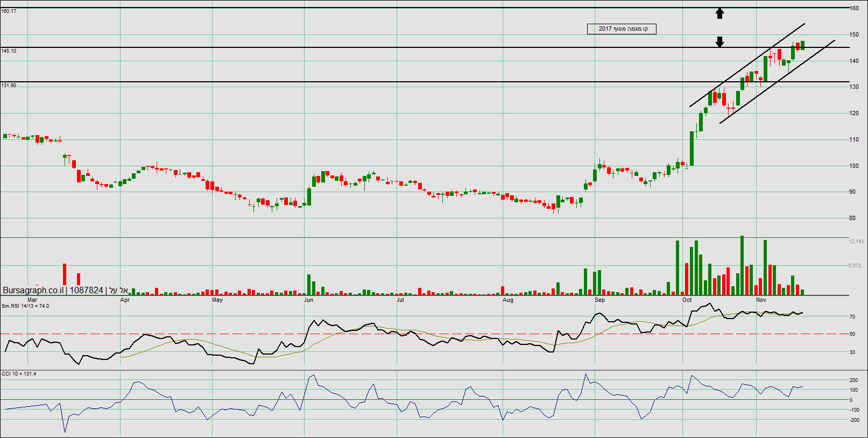This screenshot has height=438, width=868.
Task: Select the Sm.RSI 14/13 indicator label
Action: coord(25,306)
